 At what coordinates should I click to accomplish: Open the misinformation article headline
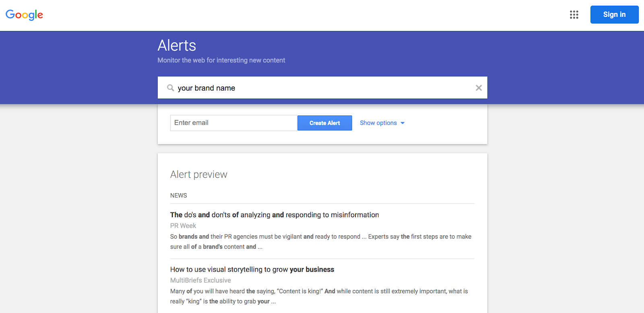click(x=274, y=215)
